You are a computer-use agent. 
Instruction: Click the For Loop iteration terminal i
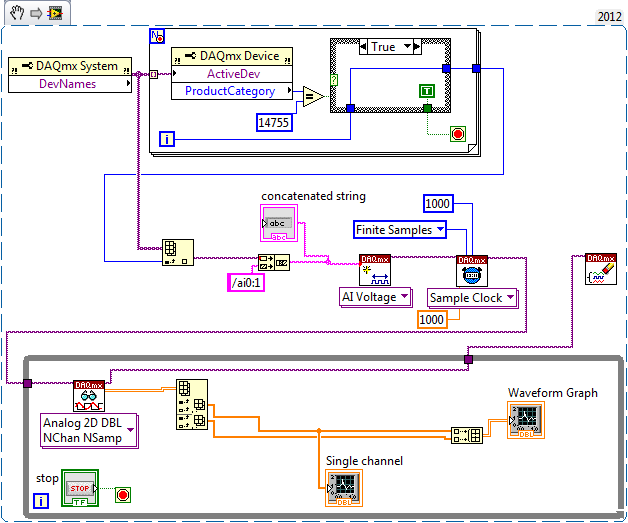click(x=167, y=139)
